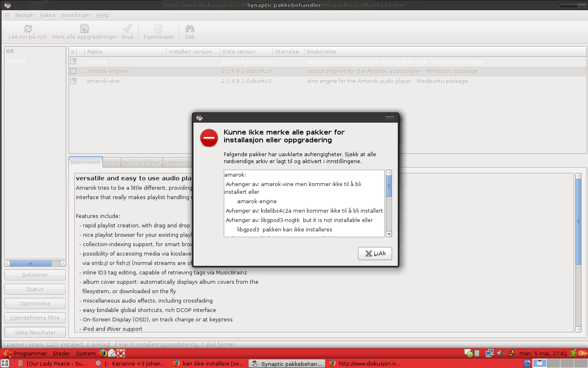Sort by the S status column header
588x368 pixels.
coord(73,52)
